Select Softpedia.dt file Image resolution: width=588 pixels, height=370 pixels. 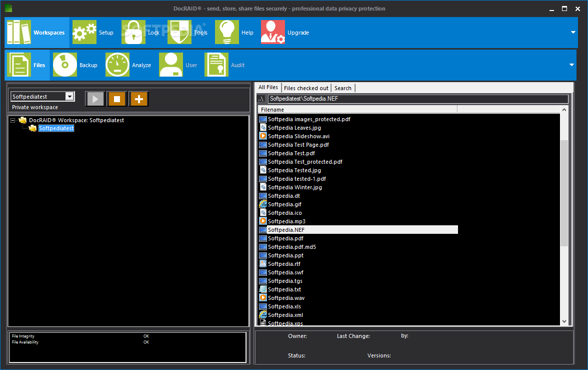(x=283, y=196)
